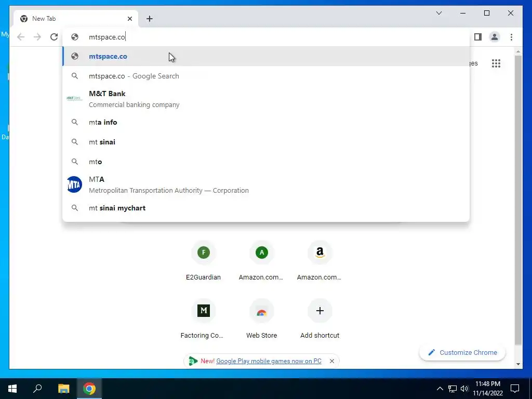Click the browser forward arrow
Image resolution: width=532 pixels, height=399 pixels.
[x=37, y=37]
